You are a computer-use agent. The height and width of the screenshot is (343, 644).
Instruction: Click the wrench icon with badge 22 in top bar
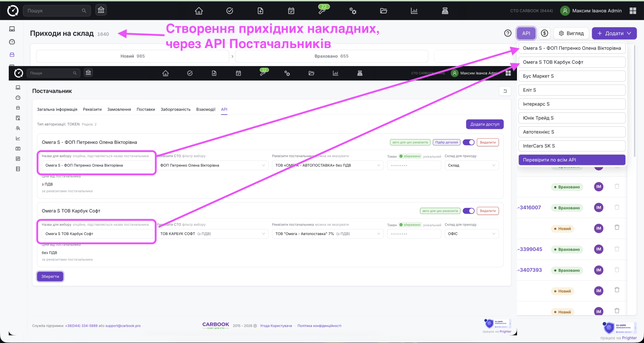[322, 11]
